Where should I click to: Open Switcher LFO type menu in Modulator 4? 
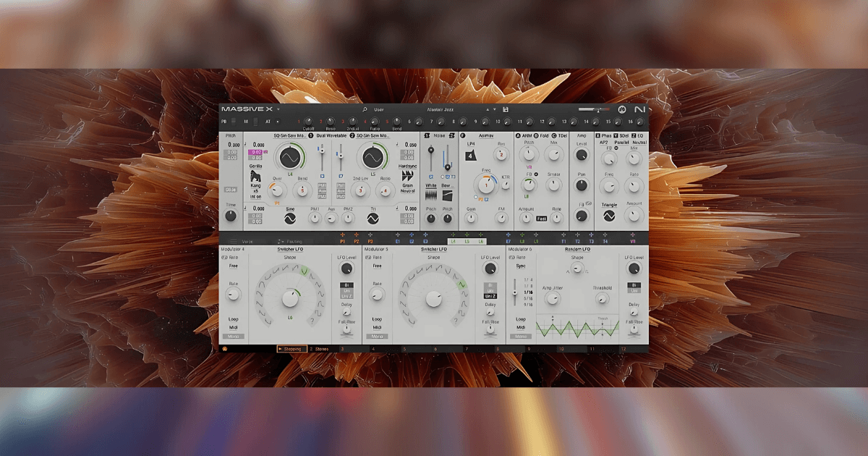[289, 248]
